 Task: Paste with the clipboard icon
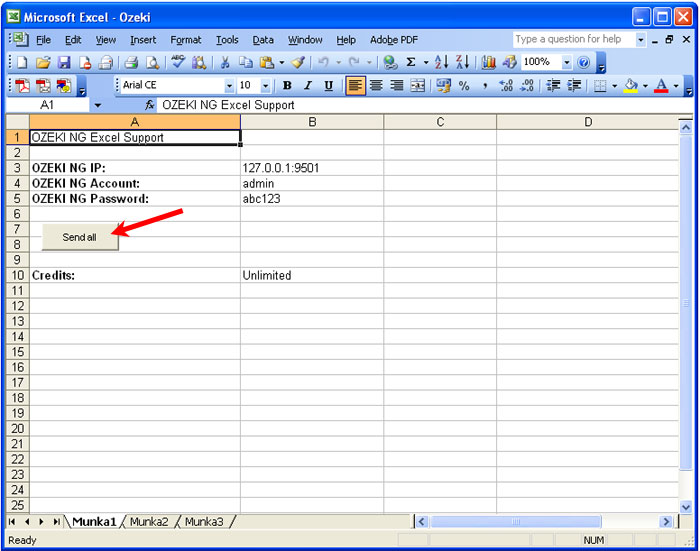[x=267, y=63]
